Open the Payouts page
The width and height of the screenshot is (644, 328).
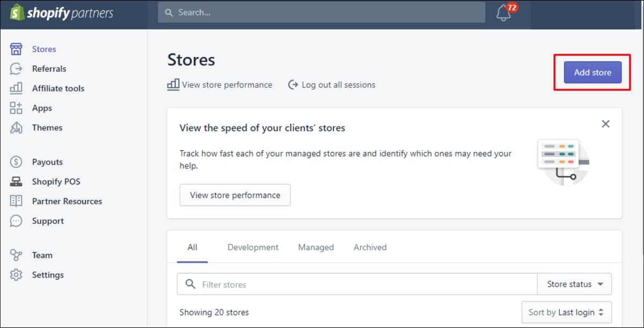pos(47,162)
